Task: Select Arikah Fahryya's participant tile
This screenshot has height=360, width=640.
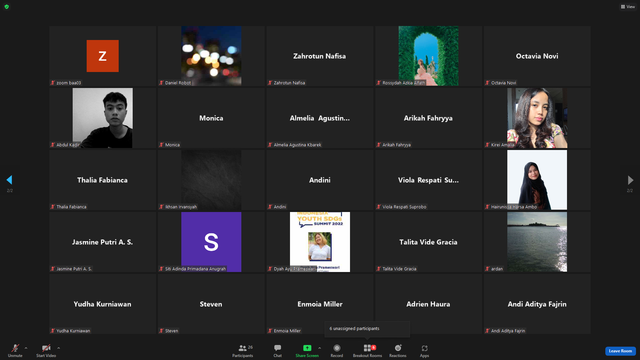Action: [428, 118]
